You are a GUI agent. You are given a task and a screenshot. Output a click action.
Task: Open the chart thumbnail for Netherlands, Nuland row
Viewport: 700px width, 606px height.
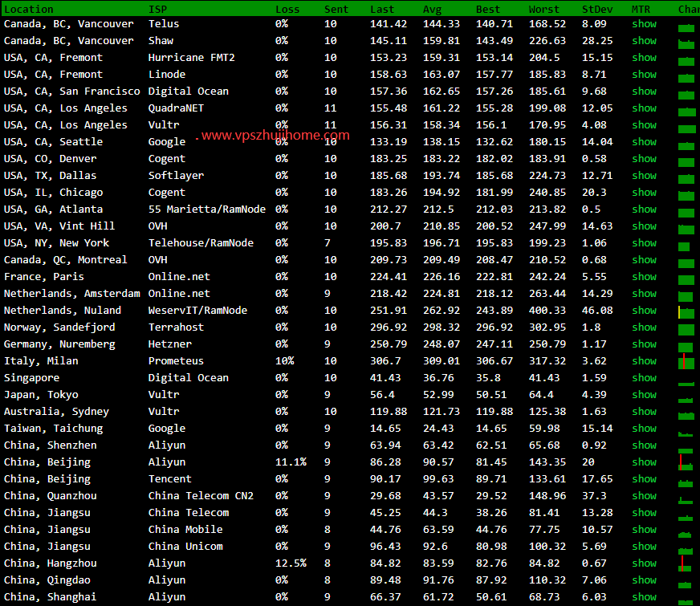tap(686, 311)
